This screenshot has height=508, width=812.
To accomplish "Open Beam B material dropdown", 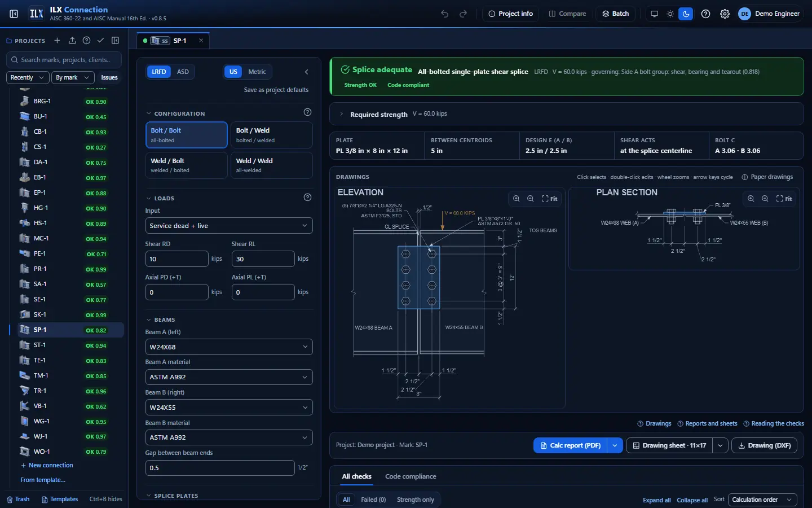I will click(229, 437).
